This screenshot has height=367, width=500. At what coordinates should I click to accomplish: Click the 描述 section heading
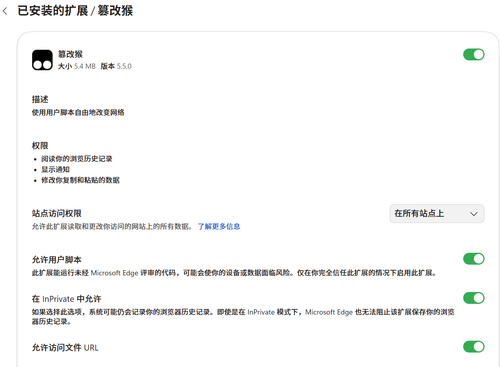pyautogui.click(x=40, y=99)
